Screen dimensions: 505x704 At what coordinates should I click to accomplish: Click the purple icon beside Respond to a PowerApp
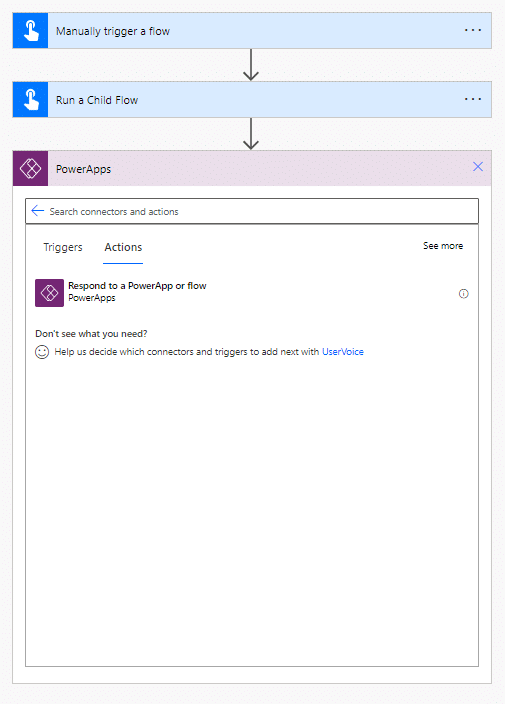click(49, 293)
